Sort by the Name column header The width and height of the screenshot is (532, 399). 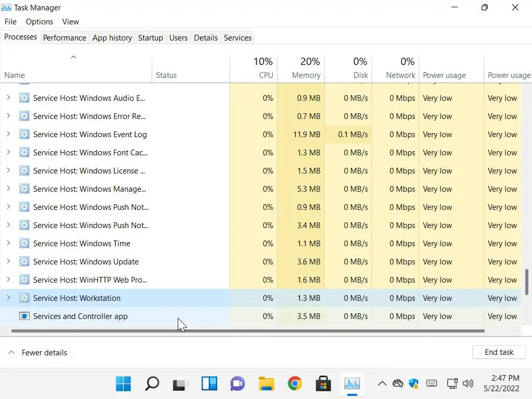click(76, 68)
